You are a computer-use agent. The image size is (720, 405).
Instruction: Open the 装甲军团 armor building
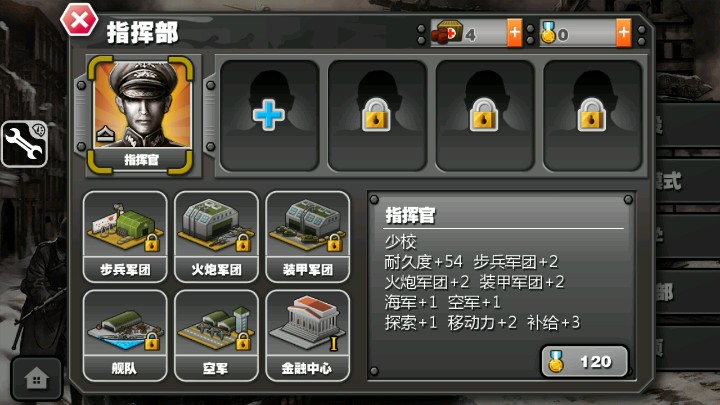tap(308, 236)
